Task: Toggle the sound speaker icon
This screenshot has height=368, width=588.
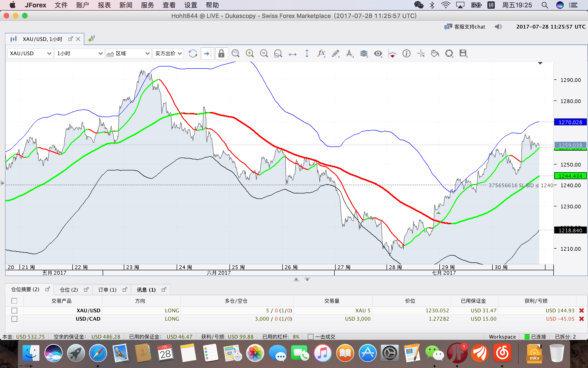Action: pos(498,26)
